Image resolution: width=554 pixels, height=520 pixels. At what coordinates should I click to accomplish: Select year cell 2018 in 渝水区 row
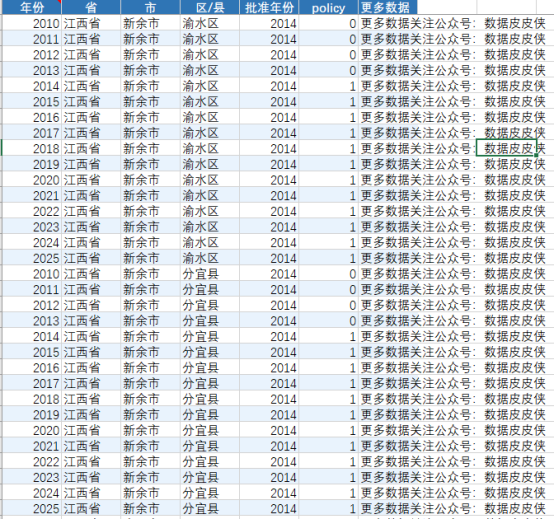coord(32,148)
